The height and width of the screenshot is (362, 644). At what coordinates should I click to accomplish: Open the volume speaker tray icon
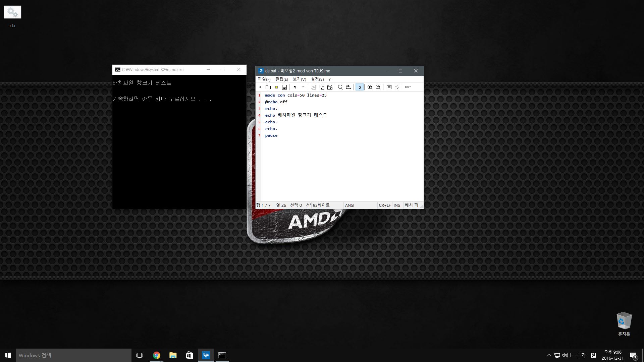point(565,355)
